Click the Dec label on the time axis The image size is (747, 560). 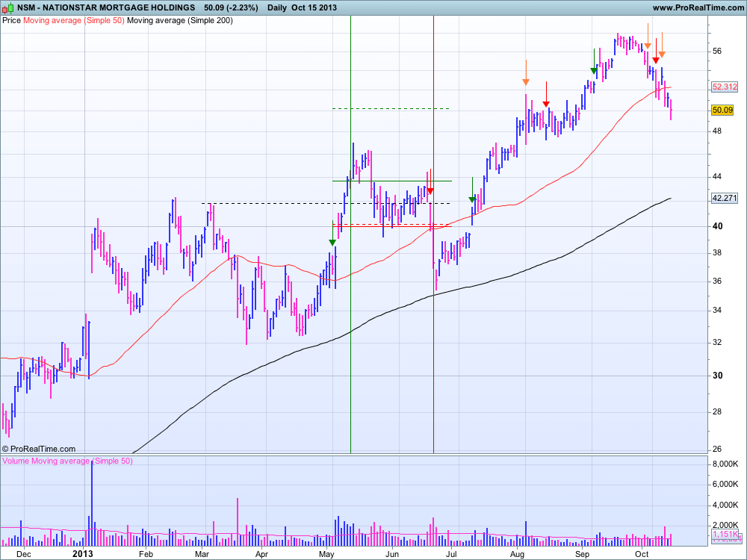(23, 554)
